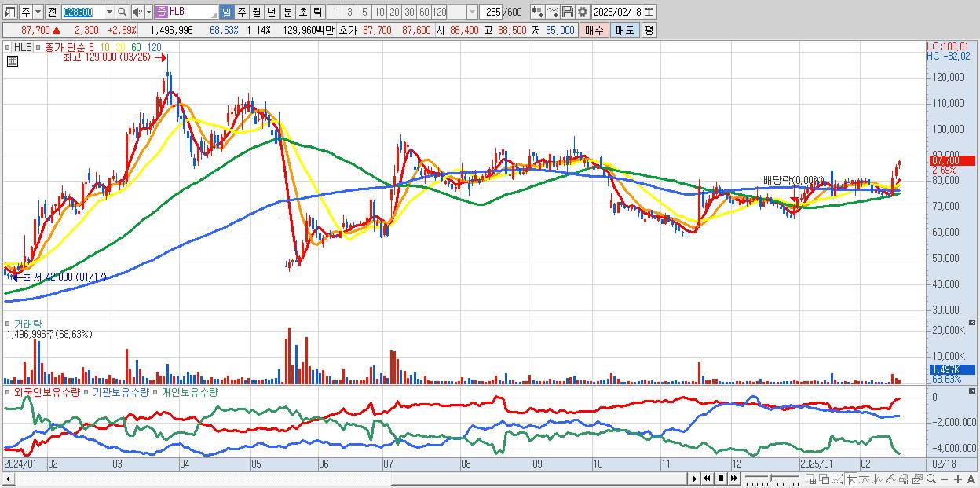Expand the 주 dropdown arrow at toolbar start
This screenshot has height=488, width=980.
[x=38, y=12]
